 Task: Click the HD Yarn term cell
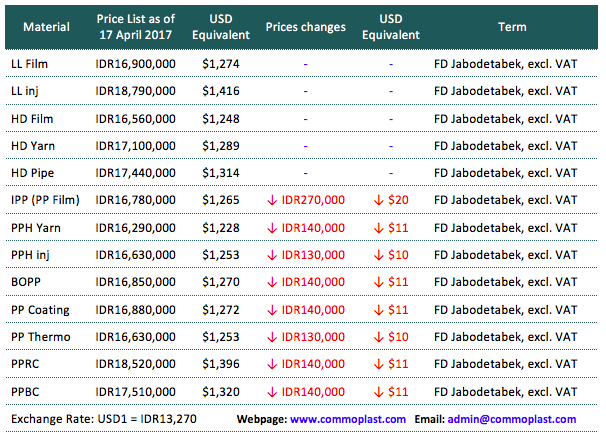click(x=506, y=146)
